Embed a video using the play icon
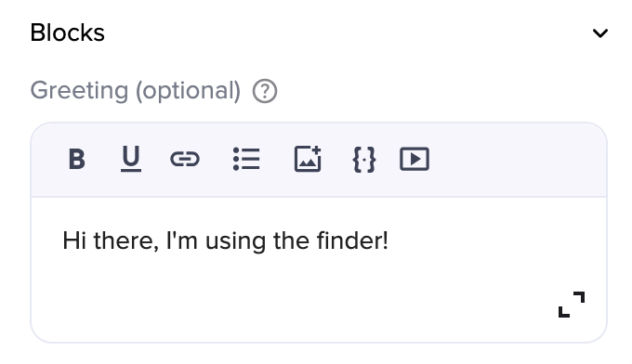This screenshot has height=364, width=632. (x=415, y=159)
